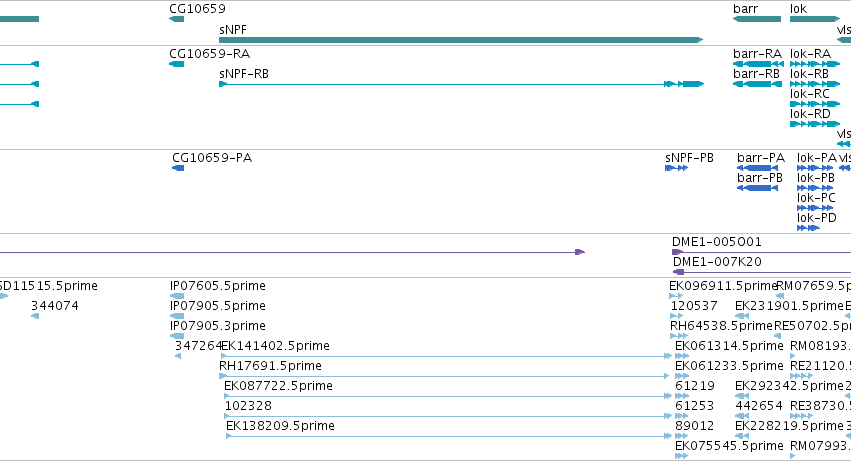Select the lok-PC protein glyph
851x461 pixels.
click(815, 208)
